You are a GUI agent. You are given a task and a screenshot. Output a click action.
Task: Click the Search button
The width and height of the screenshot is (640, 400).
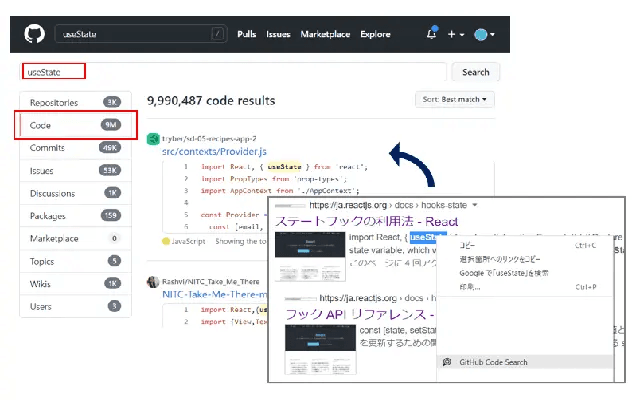[476, 72]
